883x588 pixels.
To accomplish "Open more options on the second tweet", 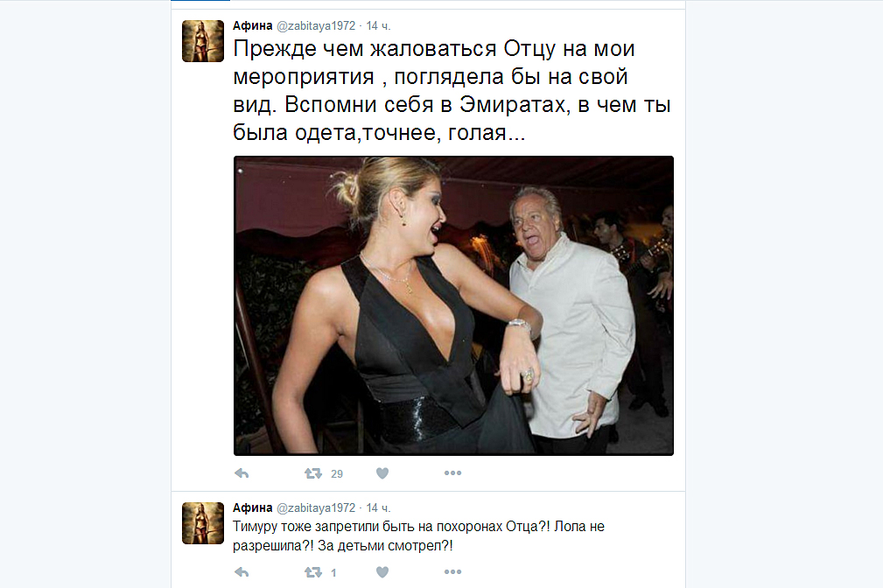I will pos(452,572).
